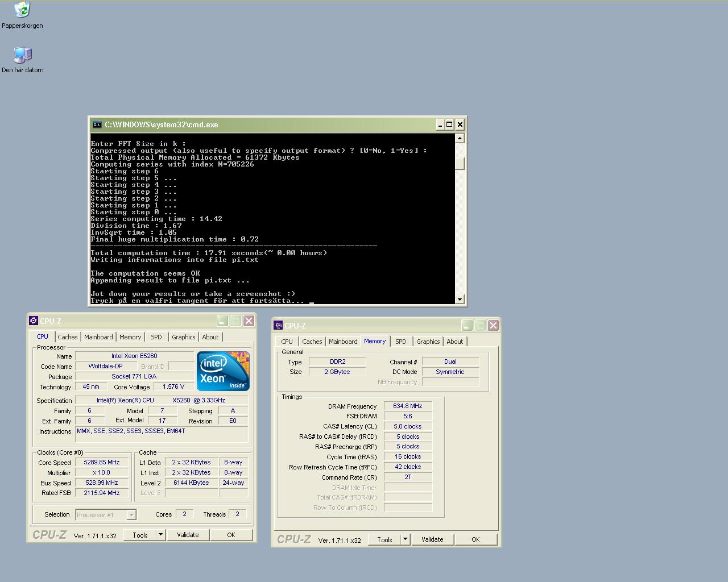Click the Channel # value Dual
This screenshot has height=582, width=728.
click(x=450, y=362)
